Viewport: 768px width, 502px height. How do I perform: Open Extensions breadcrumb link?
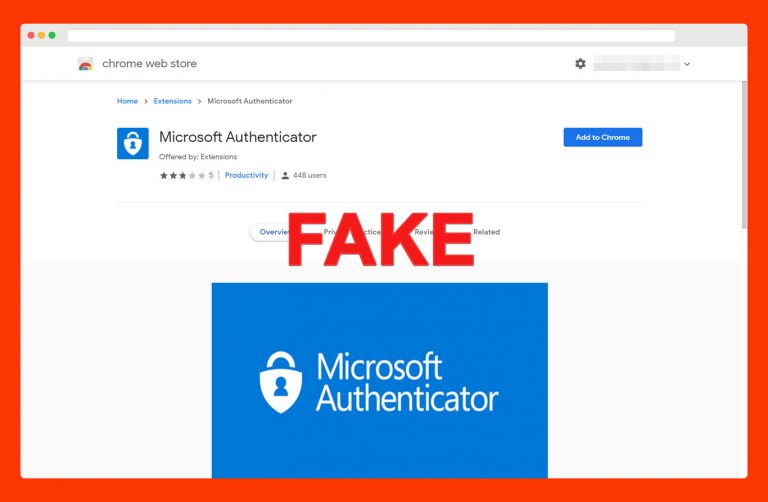(172, 101)
